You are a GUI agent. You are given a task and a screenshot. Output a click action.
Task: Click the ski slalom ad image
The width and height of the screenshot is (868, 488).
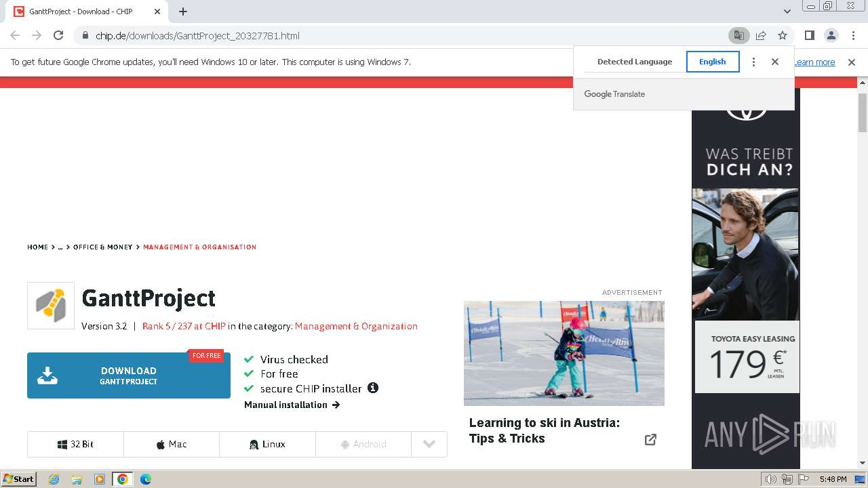click(x=564, y=353)
